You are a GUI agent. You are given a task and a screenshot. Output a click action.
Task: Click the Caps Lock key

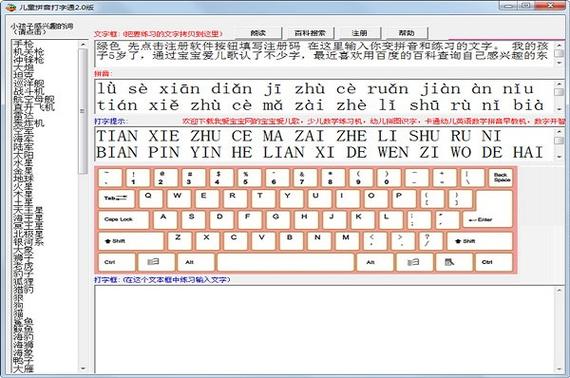tap(124, 220)
